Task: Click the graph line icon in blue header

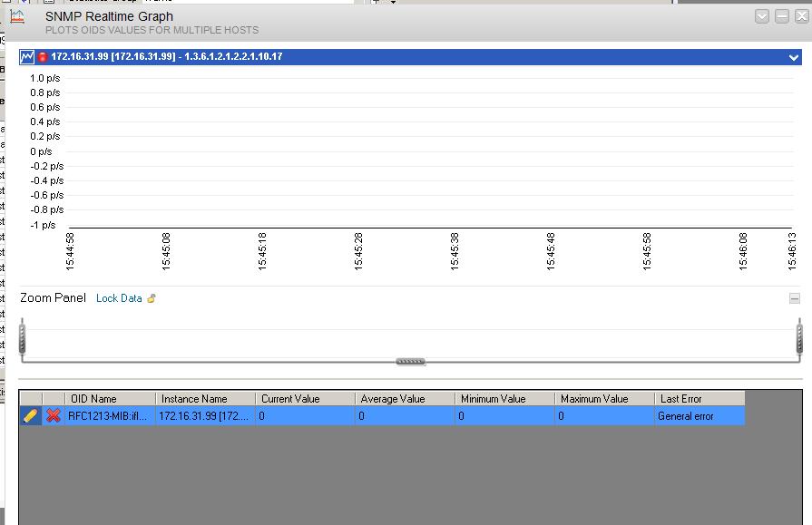Action: [x=27, y=56]
